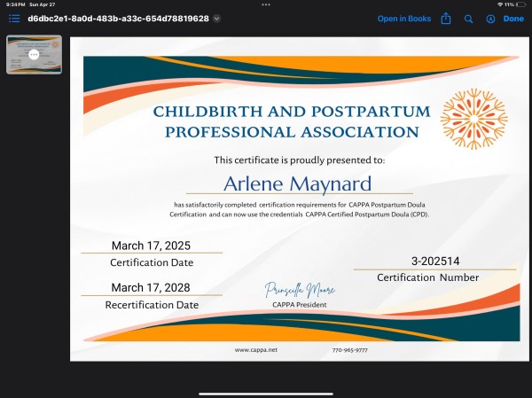
Task: Tap the document title d6dbc2e1-8a0d-483b…
Action: 118,19
